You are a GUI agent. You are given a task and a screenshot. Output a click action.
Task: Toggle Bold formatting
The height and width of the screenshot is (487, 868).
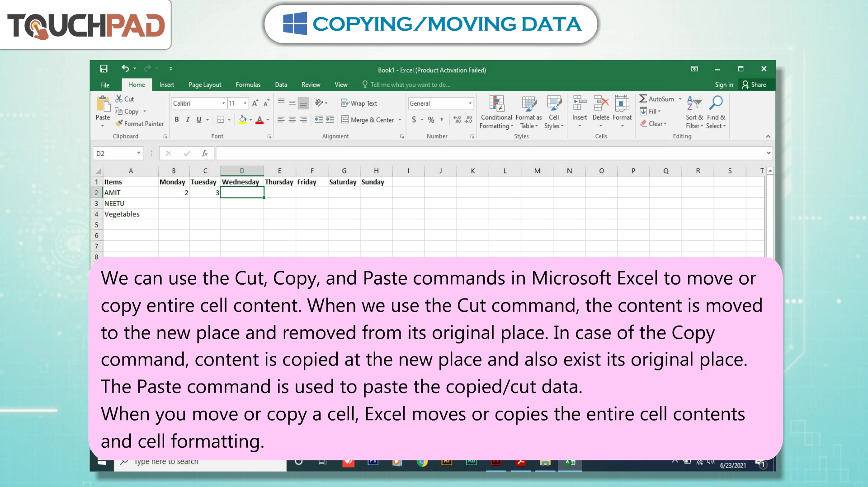177,120
